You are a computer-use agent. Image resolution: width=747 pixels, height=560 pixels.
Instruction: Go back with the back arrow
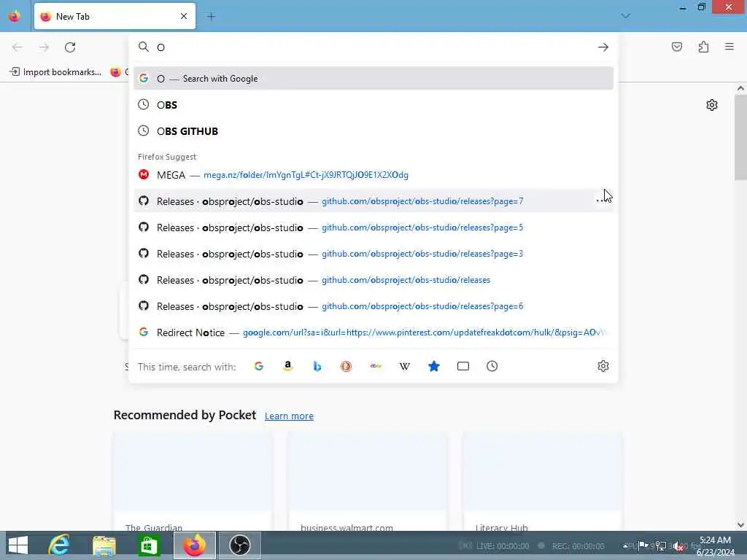(18, 47)
